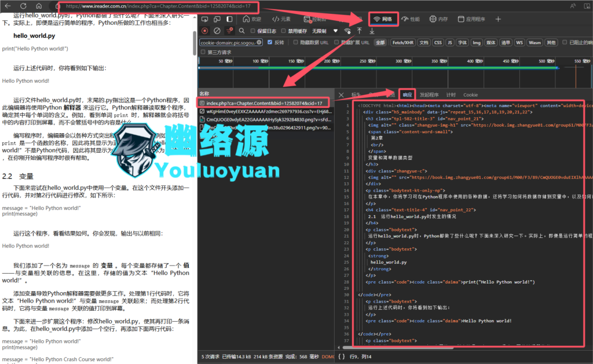
Task: Toggle the network filter funnel icon
Action: point(229,31)
